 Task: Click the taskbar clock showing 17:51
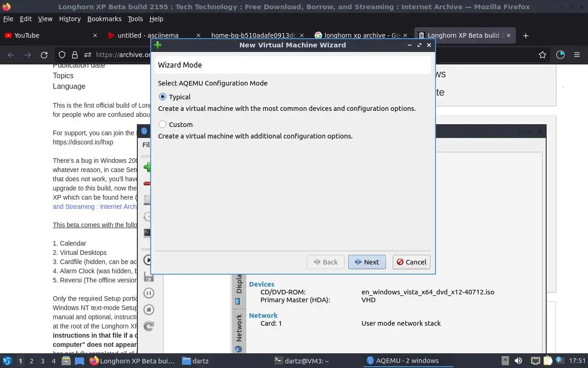[577, 361]
